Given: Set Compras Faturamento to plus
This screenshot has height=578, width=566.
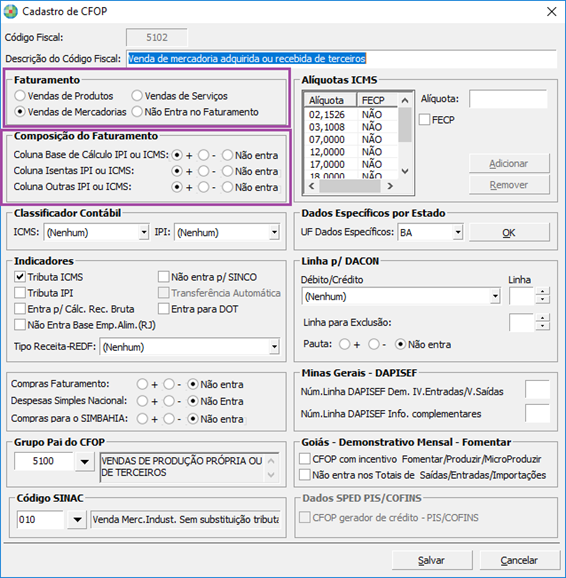Looking at the screenshot, I should [x=142, y=384].
